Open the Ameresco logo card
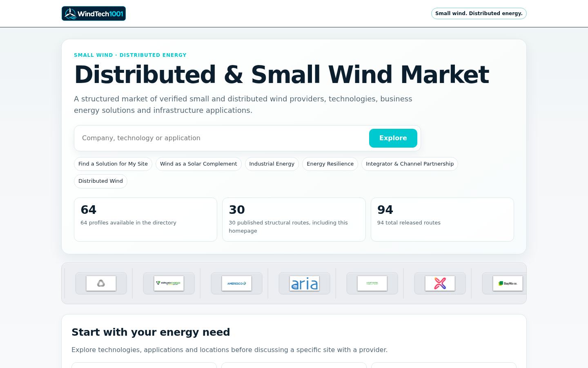588x368 pixels. point(237,283)
